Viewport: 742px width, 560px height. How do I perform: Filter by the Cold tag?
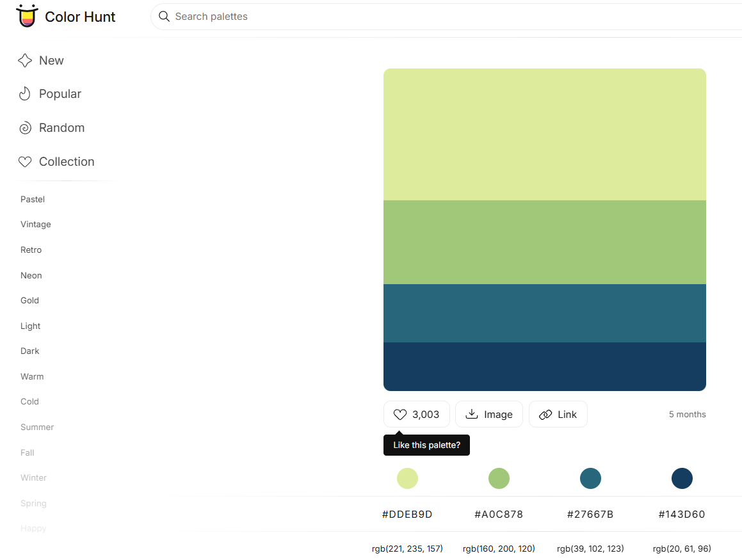click(29, 401)
